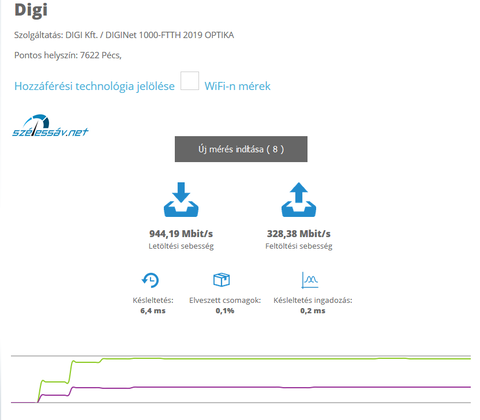Select the 944,19 Mbit/s download value
Screen dimensions: 480x420
point(181,234)
